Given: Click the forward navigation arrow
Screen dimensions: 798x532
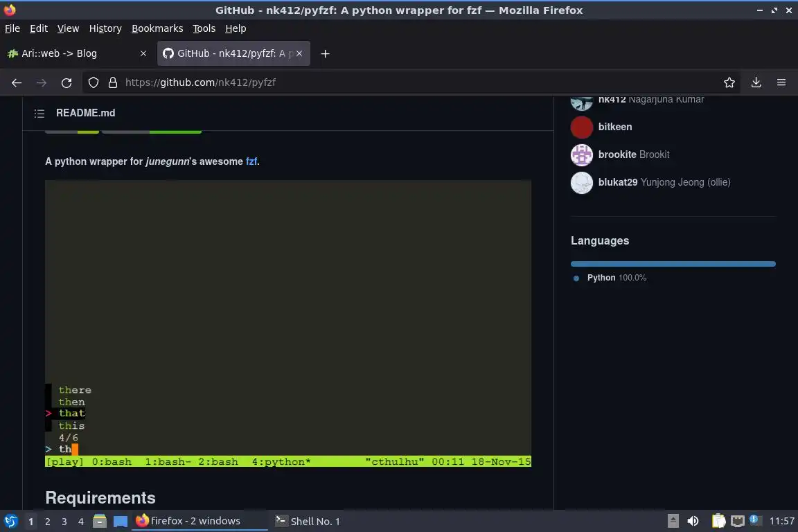Looking at the screenshot, I should (42, 82).
